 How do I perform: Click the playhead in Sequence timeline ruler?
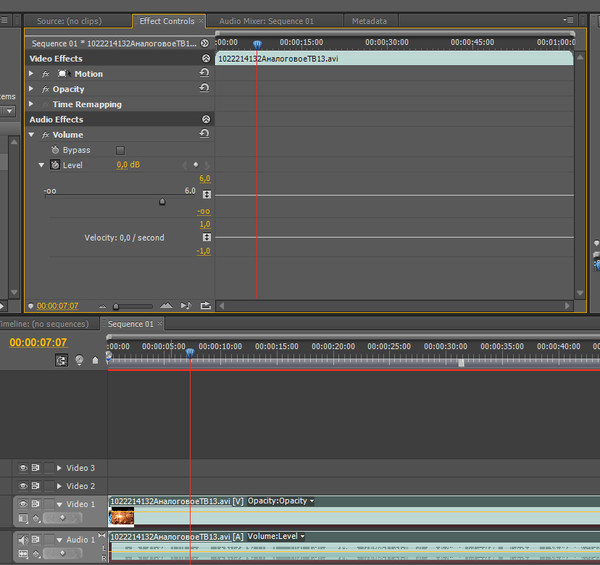point(190,353)
